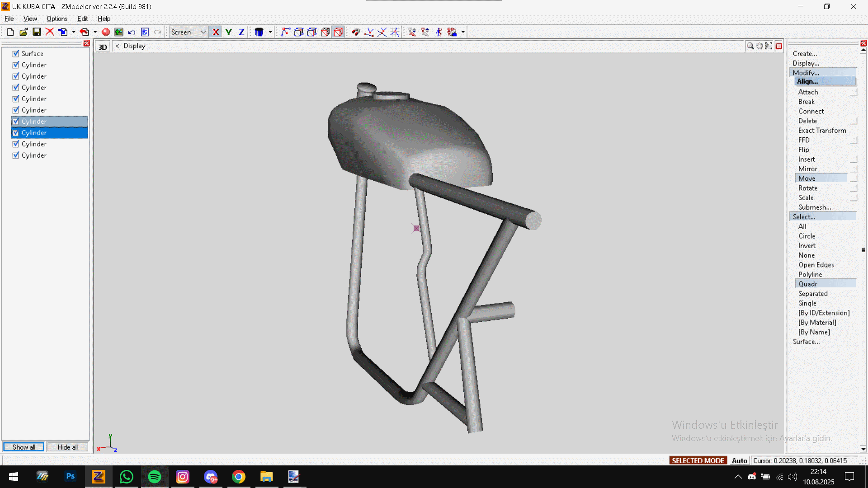
Task: Open the Edit menu
Action: [x=82, y=19]
